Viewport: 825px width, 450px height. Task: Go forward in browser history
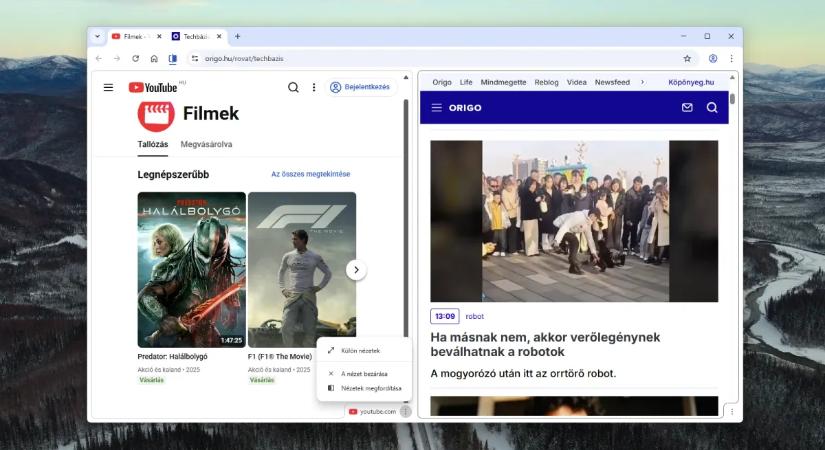[x=117, y=58]
